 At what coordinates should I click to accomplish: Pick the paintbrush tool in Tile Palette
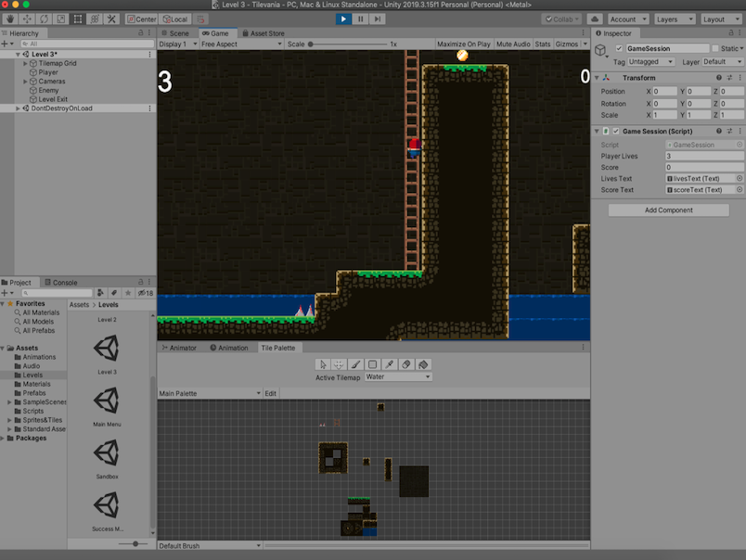pyautogui.click(x=355, y=364)
